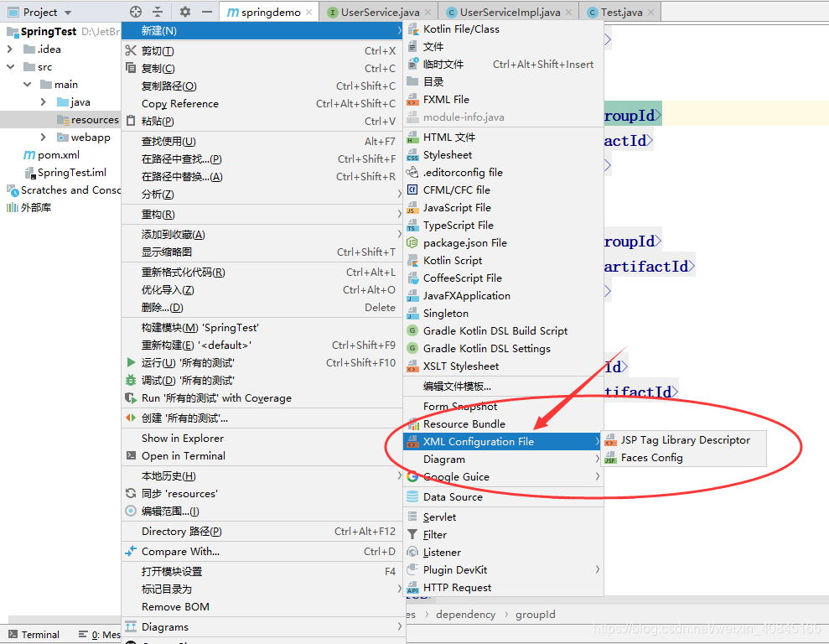Expand the .idea folder
The height and width of the screenshot is (644, 829).
coord(9,49)
